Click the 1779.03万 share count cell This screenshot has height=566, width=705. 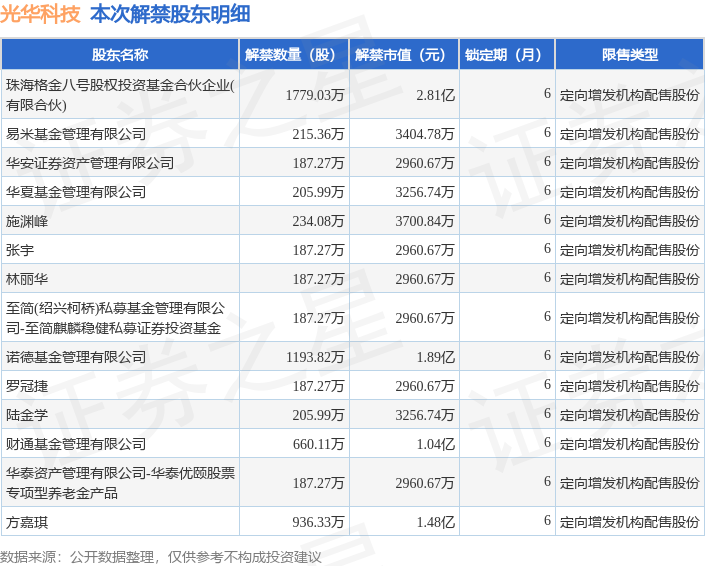point(315,95)
